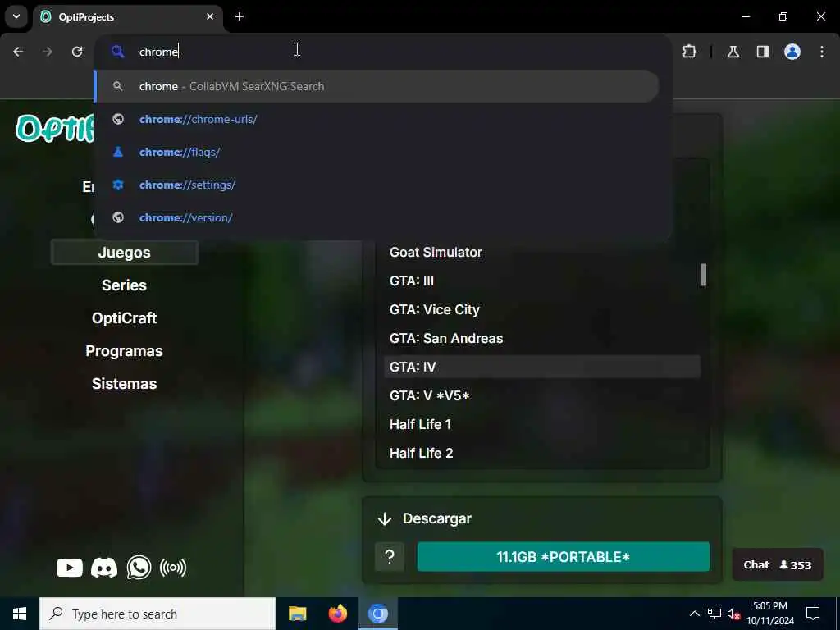This screenshot has height=630, width=840.
Task: Select Half Life 1 in the list
Action: (x=542, y=424)
